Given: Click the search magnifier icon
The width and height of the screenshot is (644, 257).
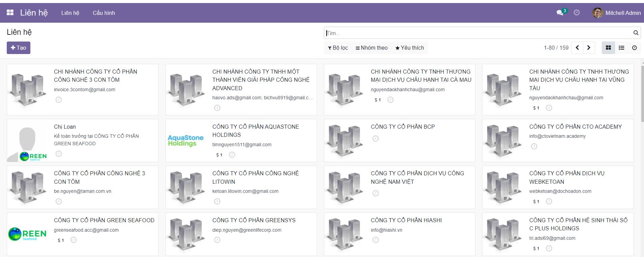Looking at the screenshot, I should click(636, 33).
